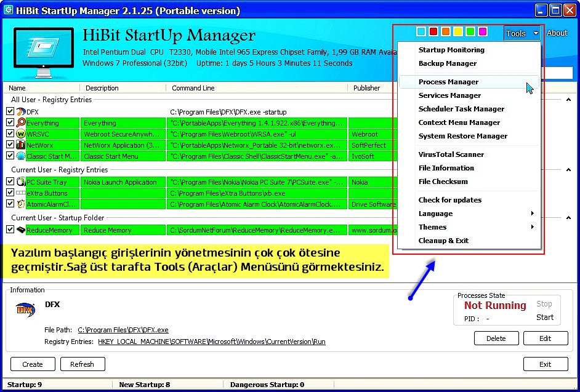Image resolution: width=580 pixels, height=392 pixels.
Task: Uncheck the WRSVC startup entry
Action: (x=10, y=134)
